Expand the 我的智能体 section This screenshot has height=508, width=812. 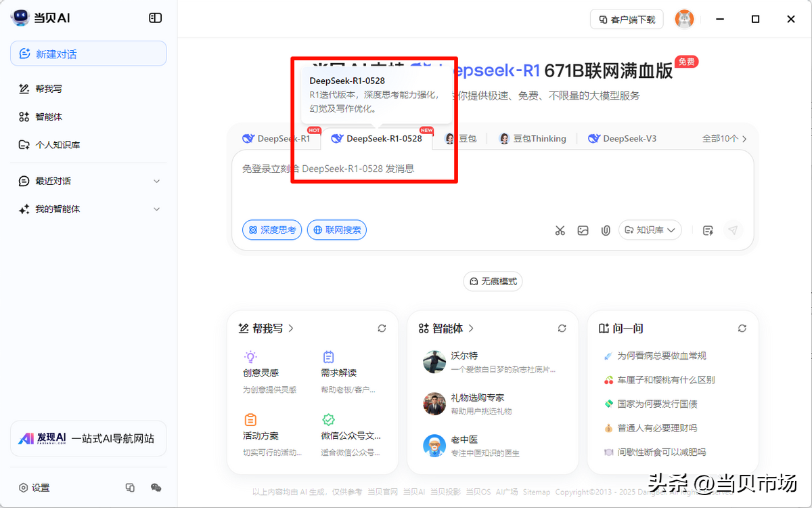[89, 209]
